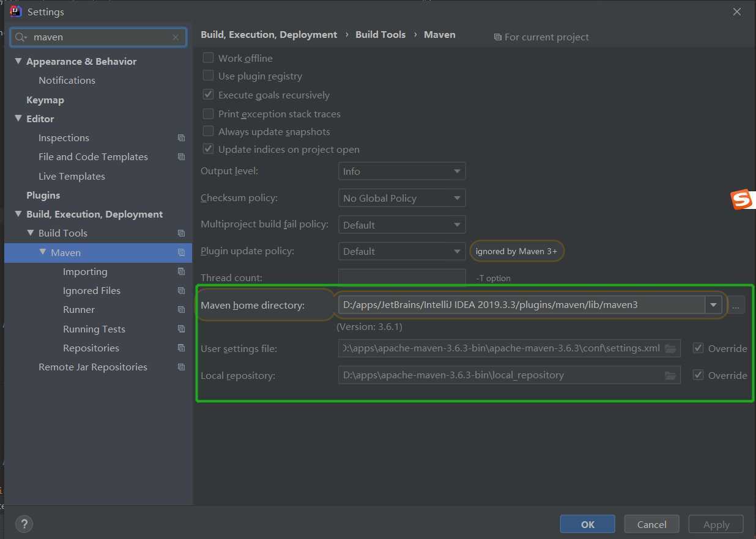Image resolution: width=756 pixels, height=539 pixels.
Task: Click the Thread count input field
Action: click(x=402, y=277)
